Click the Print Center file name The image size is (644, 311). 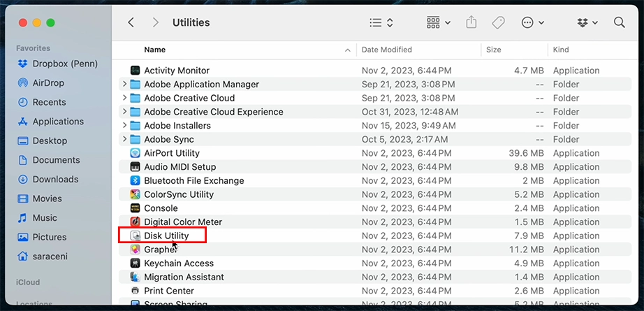169,291
